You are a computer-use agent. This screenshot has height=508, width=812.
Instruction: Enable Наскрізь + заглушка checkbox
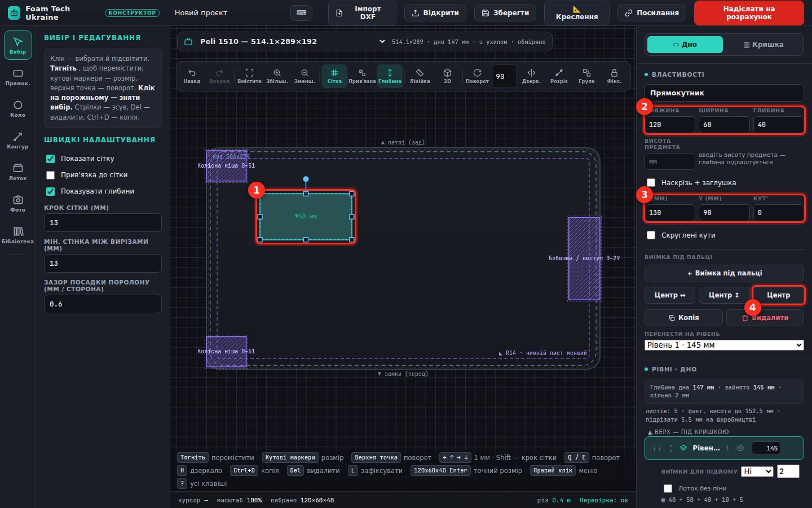coord(651,182)
